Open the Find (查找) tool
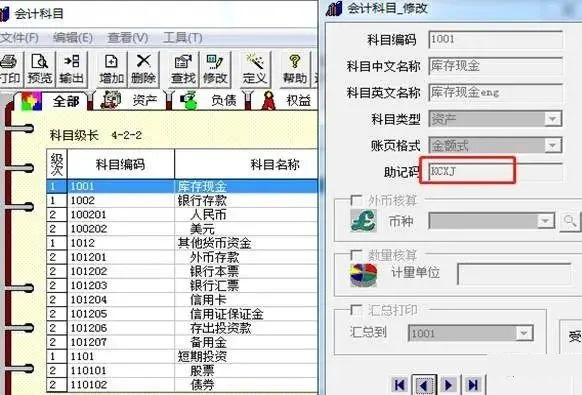 (183, 69)
